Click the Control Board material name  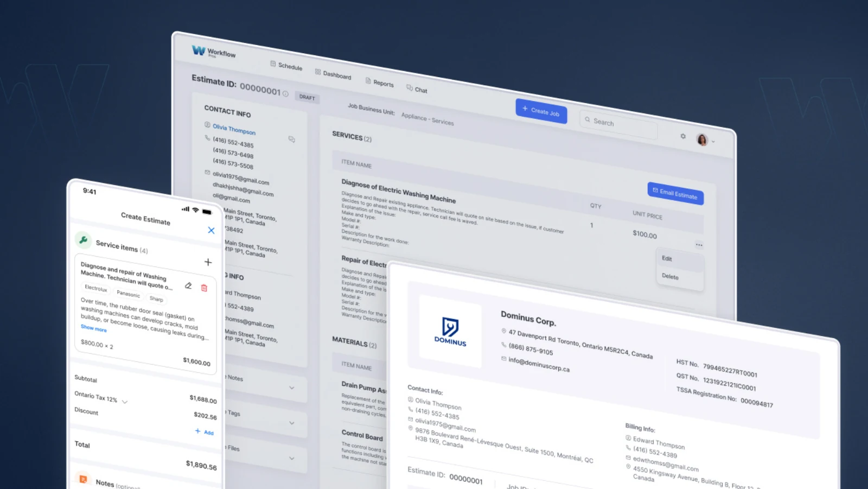coord(362,435)
